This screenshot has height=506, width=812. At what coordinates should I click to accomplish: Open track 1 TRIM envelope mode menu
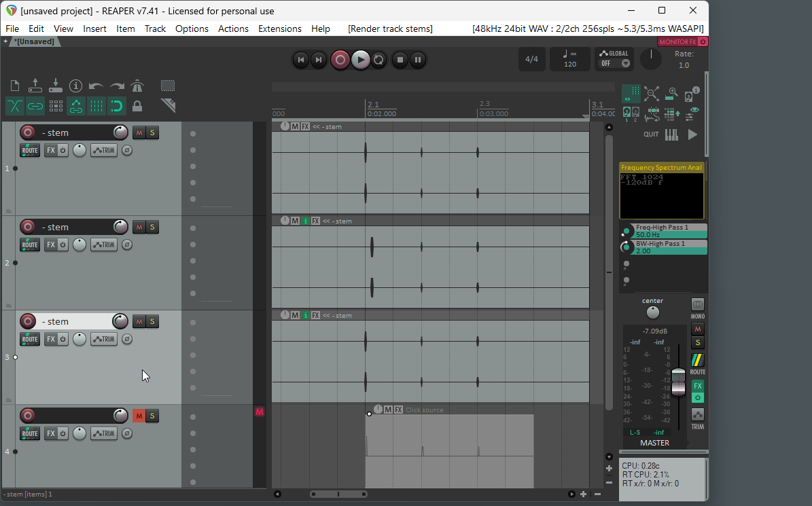click(x=104, y=150)
